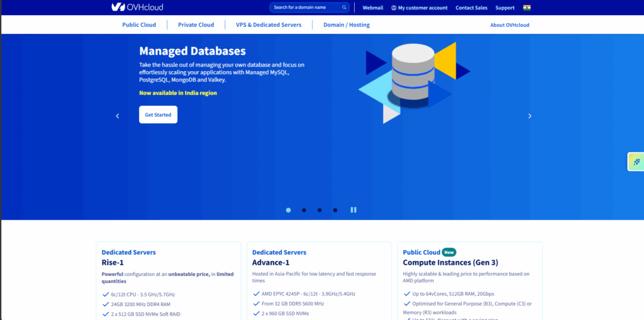The width and height of the screenshot is (644, 320).
Task: Open the Webmail link
Action: click(373, 8)
